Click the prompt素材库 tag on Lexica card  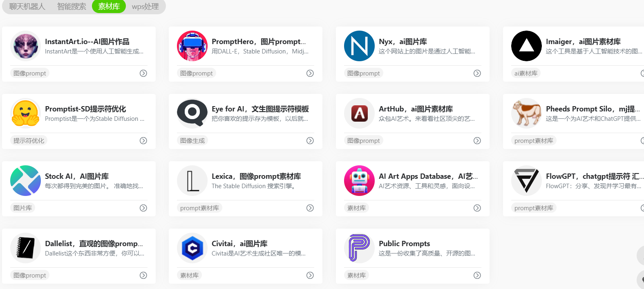coord(199,208)
